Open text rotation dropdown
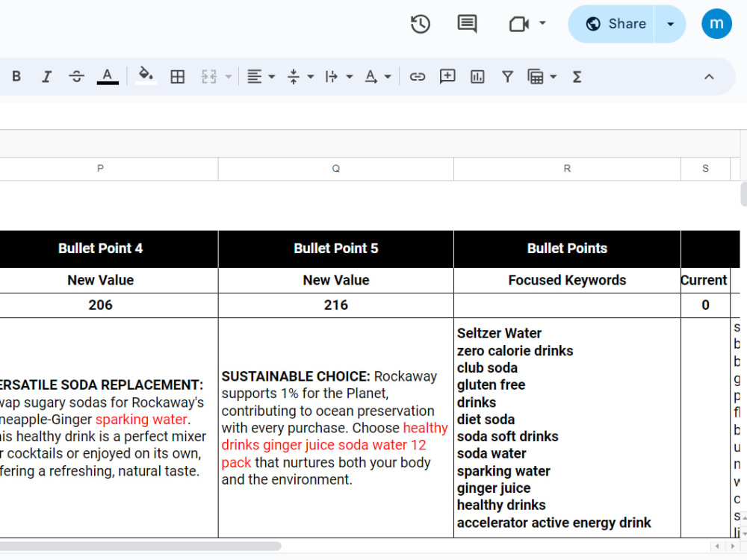The image size is (747, 560). 377,77
